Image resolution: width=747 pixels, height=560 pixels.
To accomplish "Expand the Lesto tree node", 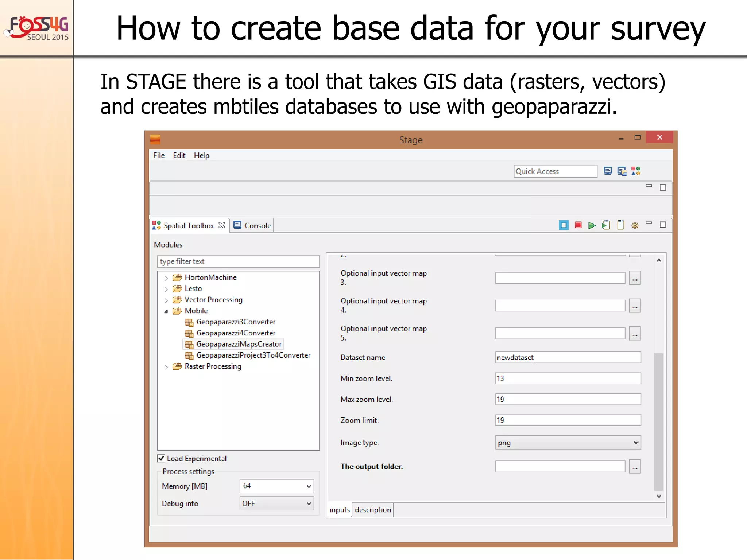I will pyautogui.click(x=166, y=289).
